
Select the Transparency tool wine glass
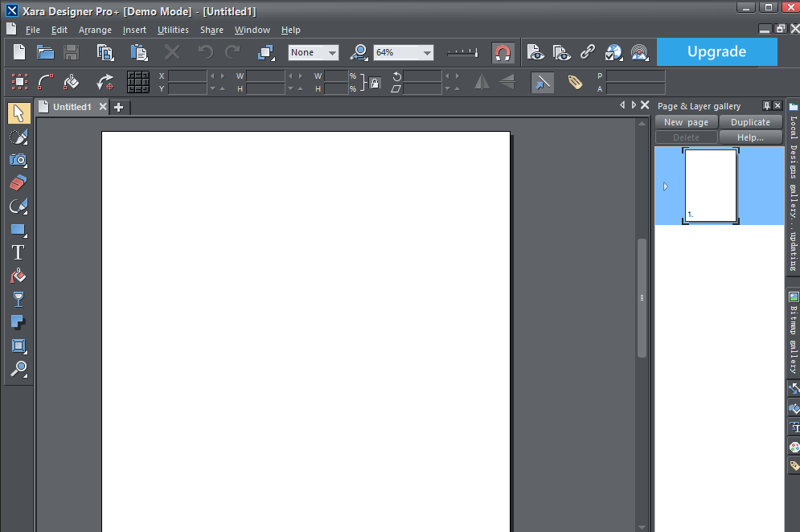point(18,299)
